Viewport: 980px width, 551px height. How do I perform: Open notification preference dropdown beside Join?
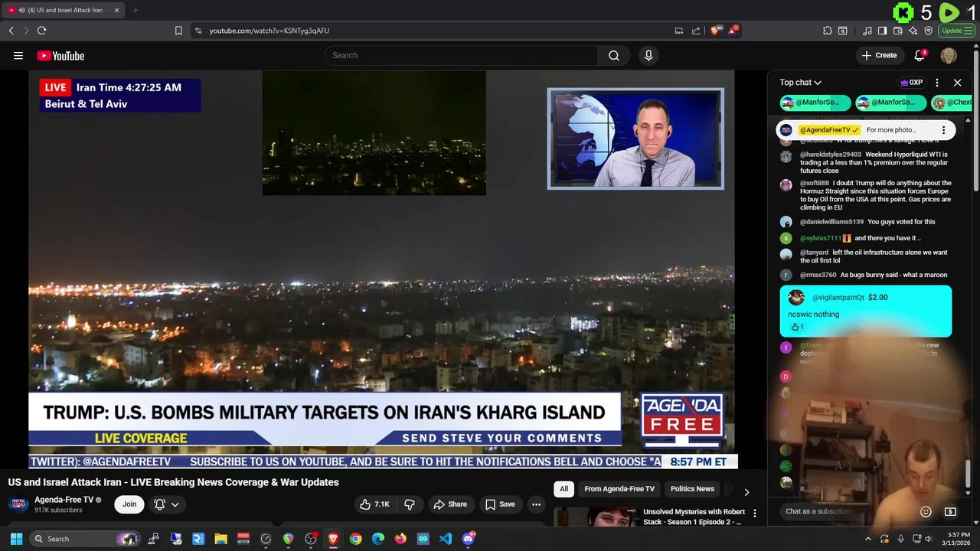167,504
